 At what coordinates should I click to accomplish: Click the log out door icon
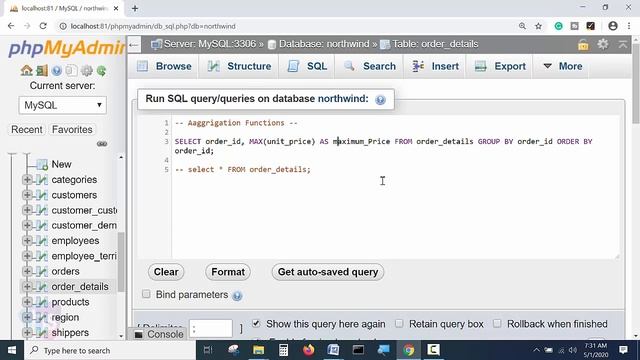pyautogui.click(x=42, y=70)
